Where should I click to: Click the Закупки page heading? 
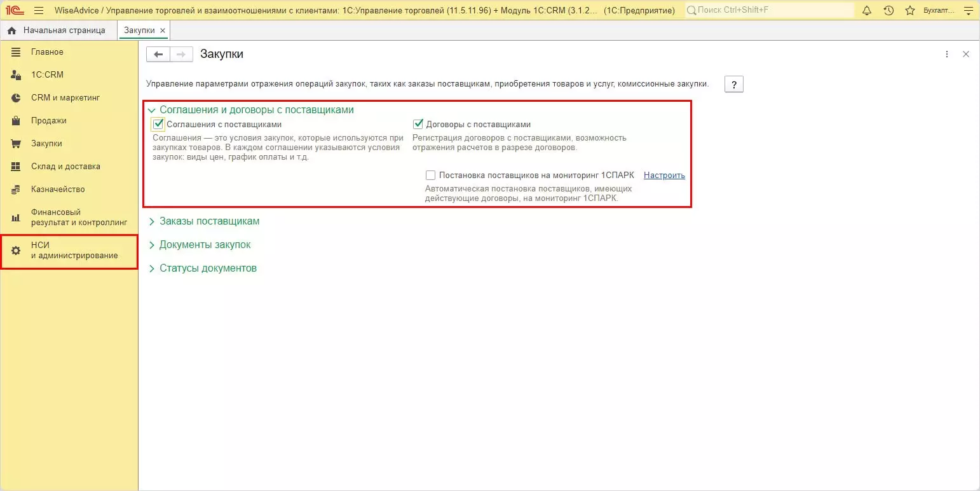(222, 54)
